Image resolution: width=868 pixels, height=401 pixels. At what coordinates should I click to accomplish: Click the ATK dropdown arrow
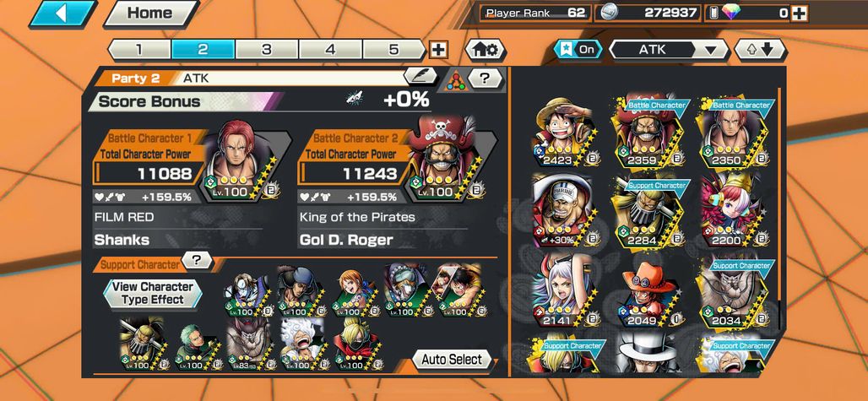point(709,51)
